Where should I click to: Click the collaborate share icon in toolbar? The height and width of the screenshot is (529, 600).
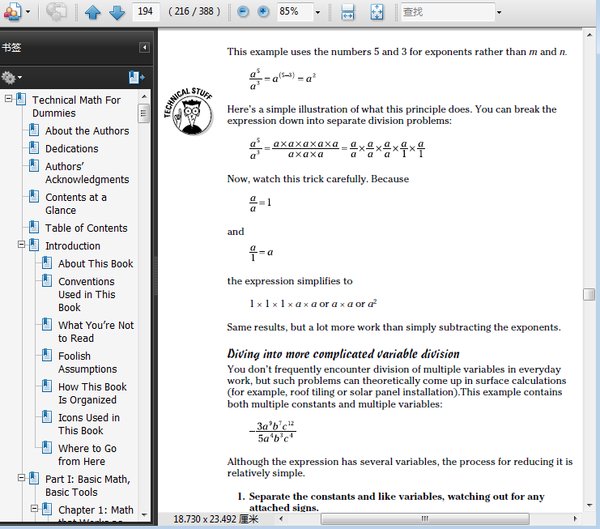pos(12,11)
